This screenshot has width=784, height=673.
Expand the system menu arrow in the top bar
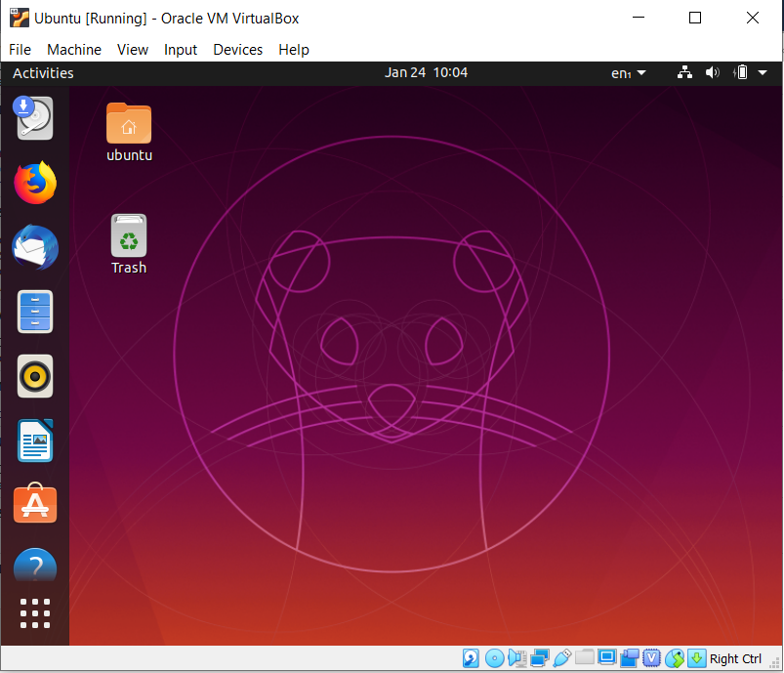(763, 72)
